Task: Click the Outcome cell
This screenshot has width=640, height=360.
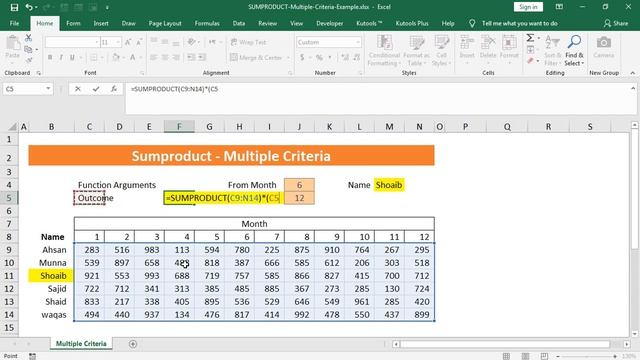Action: 89,198
